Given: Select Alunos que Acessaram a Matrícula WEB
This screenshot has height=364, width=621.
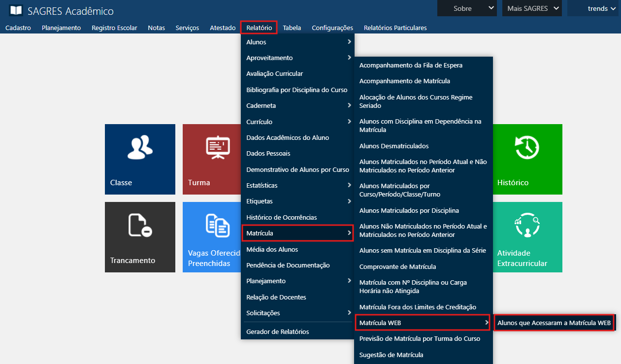Looking at the screenshot, I should coord(554,323).
